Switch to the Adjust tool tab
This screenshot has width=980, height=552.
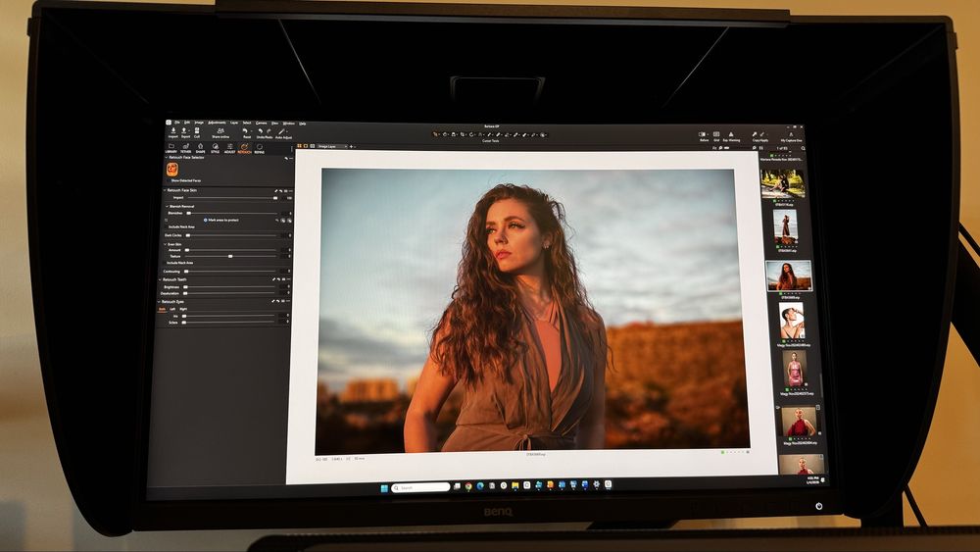tap(229, 148)
